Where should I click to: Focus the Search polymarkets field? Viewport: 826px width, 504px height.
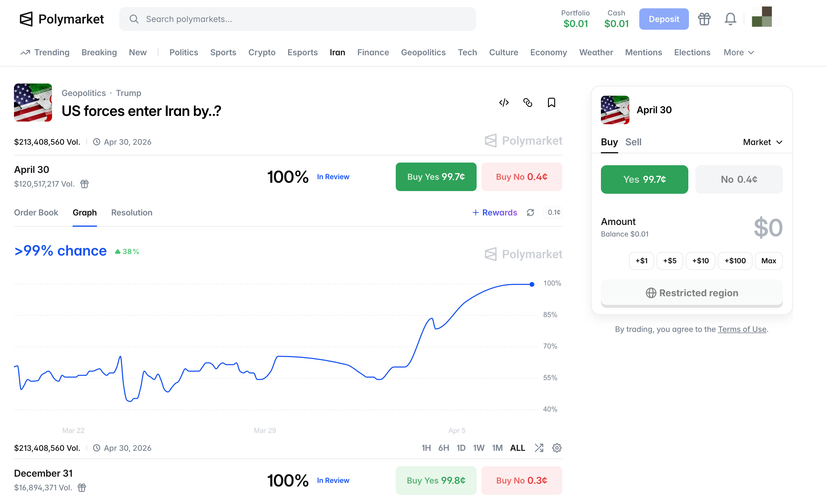[297, 19]
